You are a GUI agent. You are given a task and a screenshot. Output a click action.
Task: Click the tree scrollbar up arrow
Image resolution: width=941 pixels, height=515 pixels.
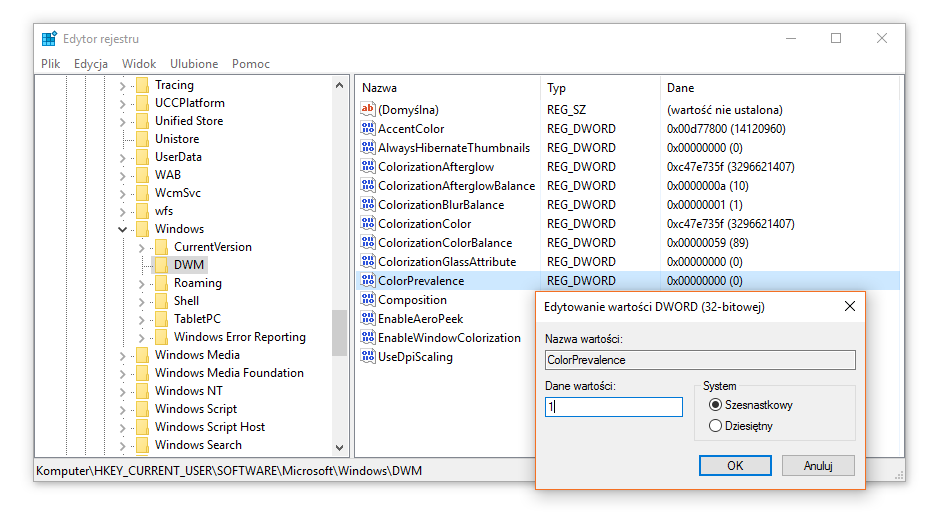[x=339, y=85]
